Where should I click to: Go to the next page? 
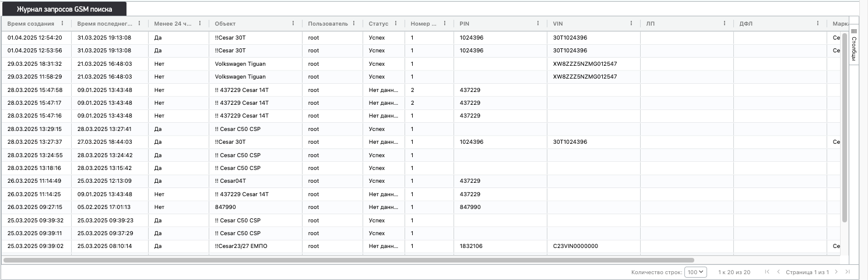pos(836,272)
